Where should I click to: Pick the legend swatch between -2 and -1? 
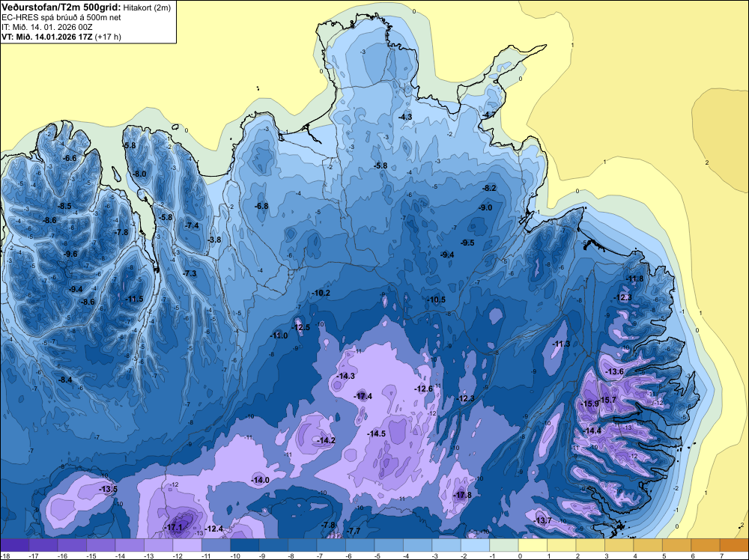tap(475, 545)
